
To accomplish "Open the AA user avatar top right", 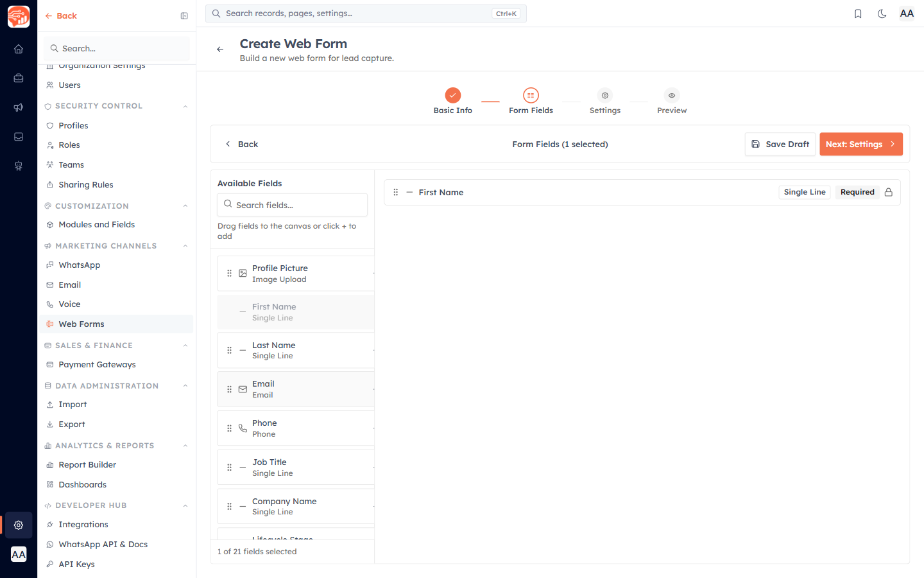I will tap(907, 13).
